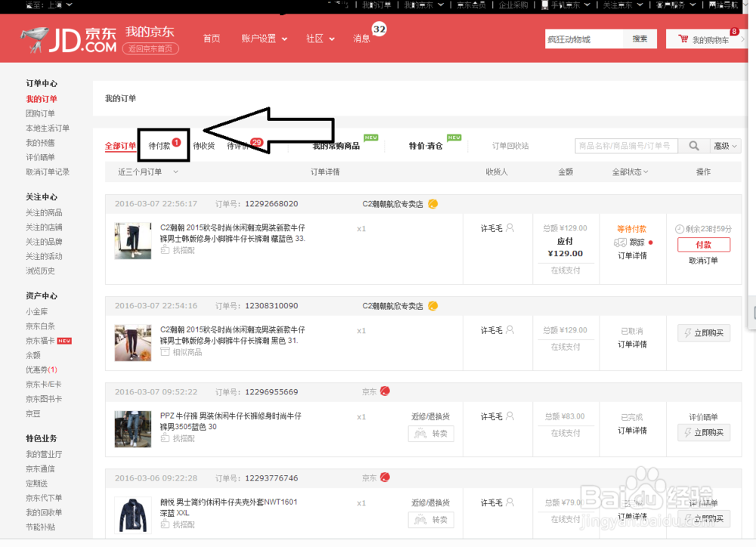Image resolution: width=756 pixels, height=547 pixels.
Task: Click recipient person icon on order 12296955669
Action: [x=510, y=416]
